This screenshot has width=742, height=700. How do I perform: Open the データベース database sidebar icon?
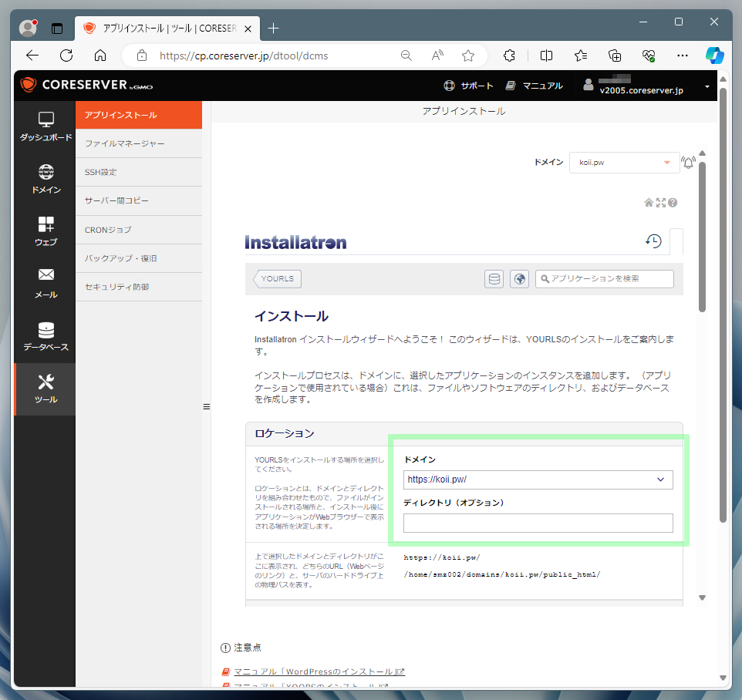point(46,336)
